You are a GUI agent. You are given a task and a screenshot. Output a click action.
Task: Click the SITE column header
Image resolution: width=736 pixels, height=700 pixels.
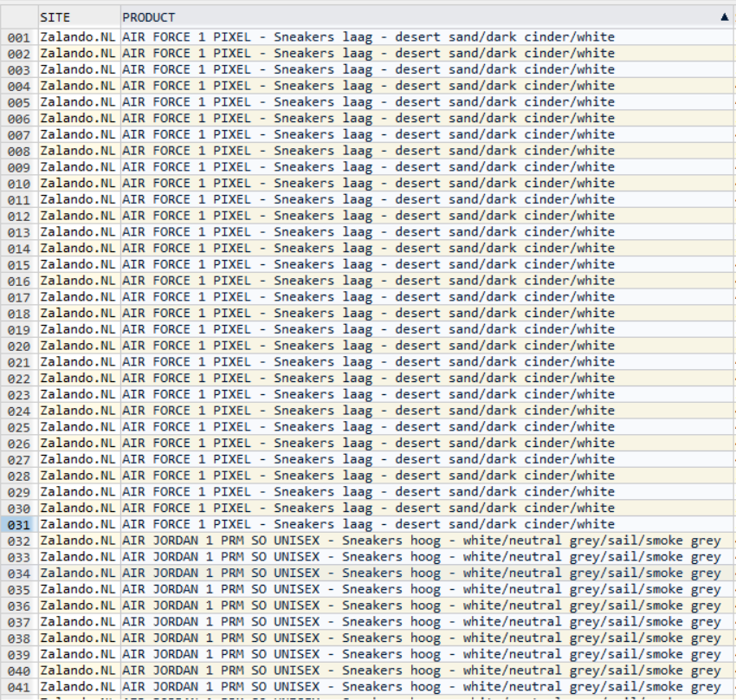click(x=80, y=17)
